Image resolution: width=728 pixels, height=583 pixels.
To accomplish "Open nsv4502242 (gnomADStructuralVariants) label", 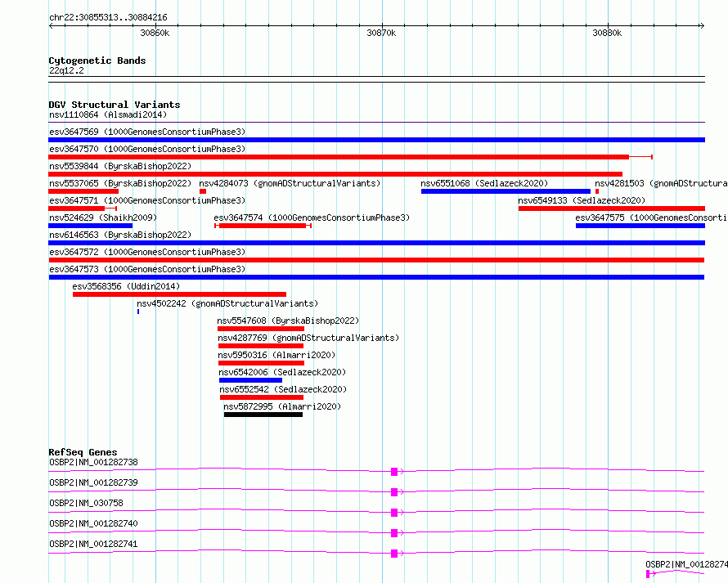I will point(227,303).
